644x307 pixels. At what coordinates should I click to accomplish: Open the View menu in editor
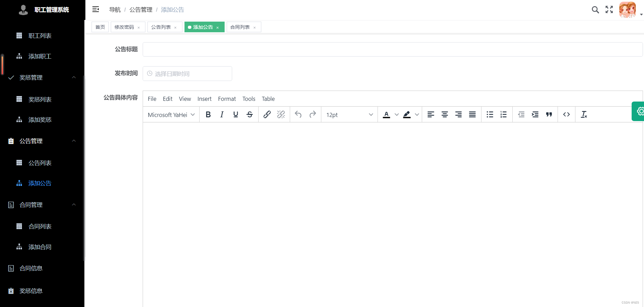tap(185, 99)
